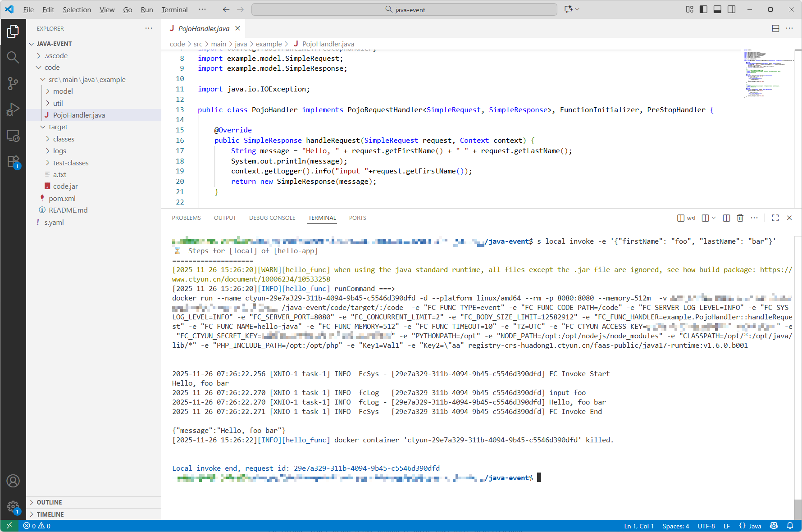The image size is (802, 532).
Task: Open pom.xml in the explorer
Action: [62, 198]
